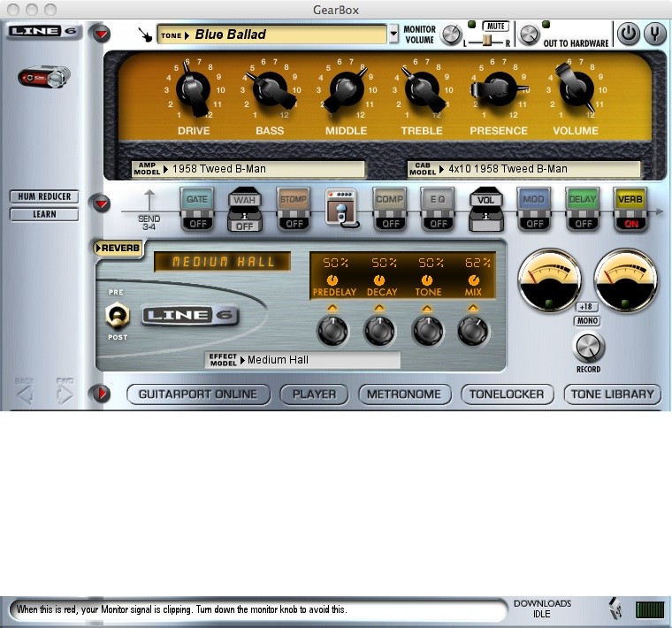This screenshot has width=672, height=628.
Task: Expand the bottom panel red arrow
Action: click(x=101, y=394)
